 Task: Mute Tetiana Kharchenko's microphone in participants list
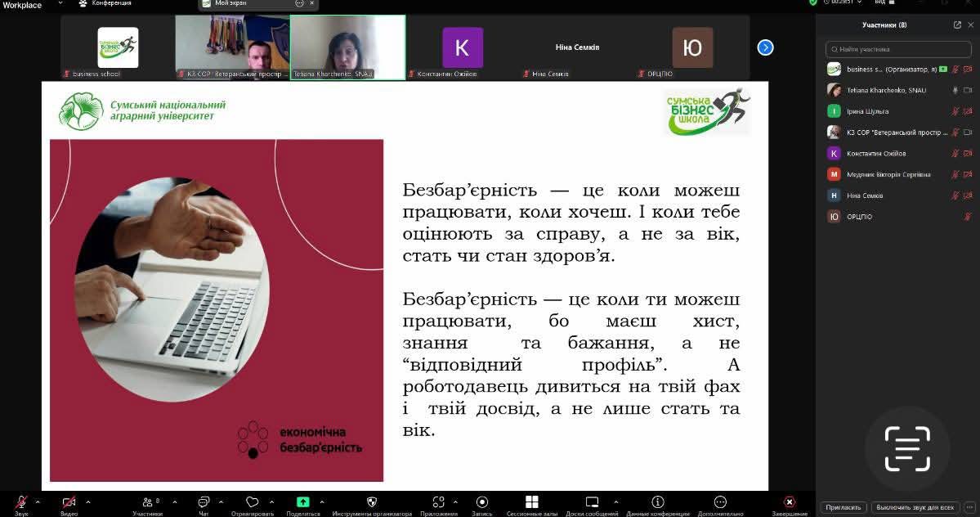(x=955, y=90)
